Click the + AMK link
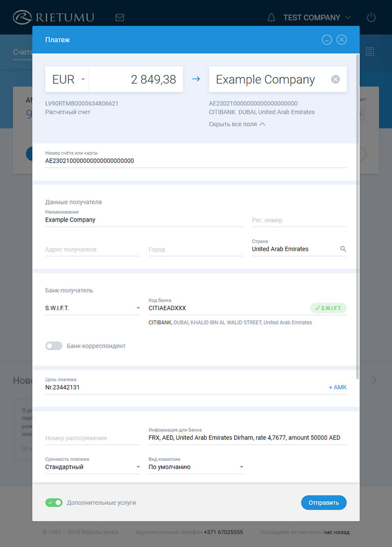The image size is (392, 547). pyautogui.click(x=337, y=387)
